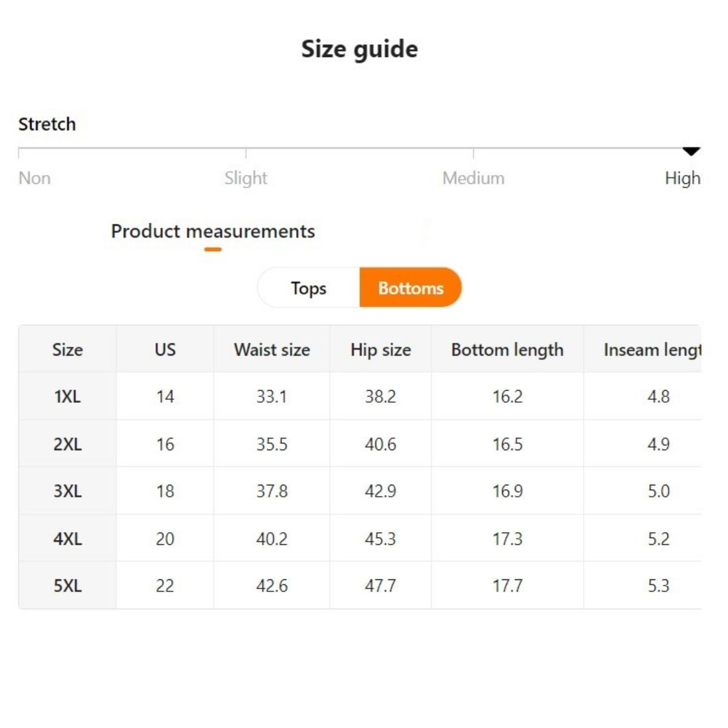The height and width of the screenshot is (728, 728).
Task: Select the 2XL size row
Action: (67, 444)
